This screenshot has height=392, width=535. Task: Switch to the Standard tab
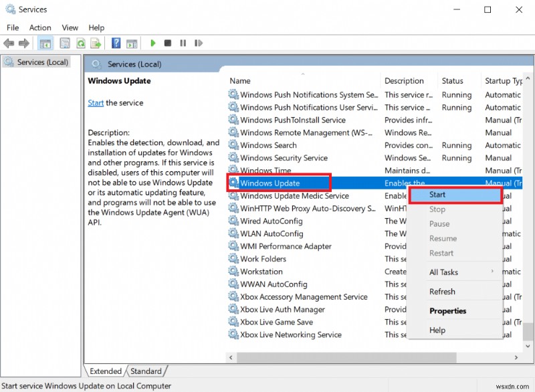click(146, 371)
